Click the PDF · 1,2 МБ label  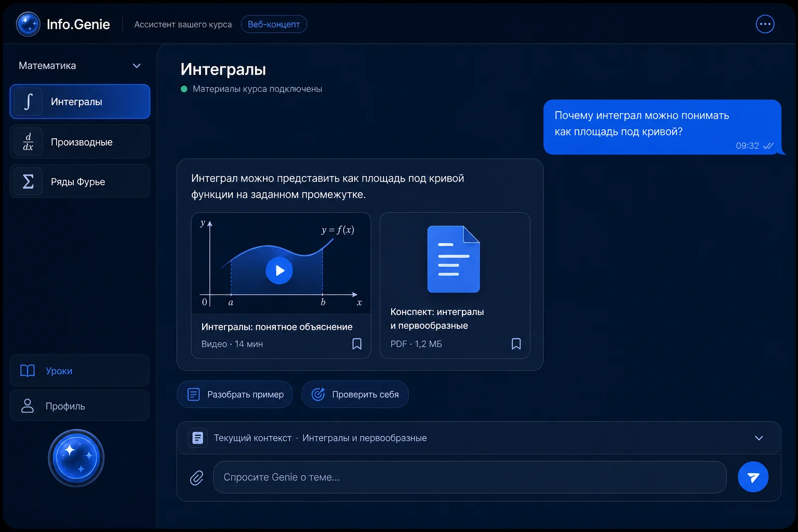pyautogui.click(x=416, y=344)
